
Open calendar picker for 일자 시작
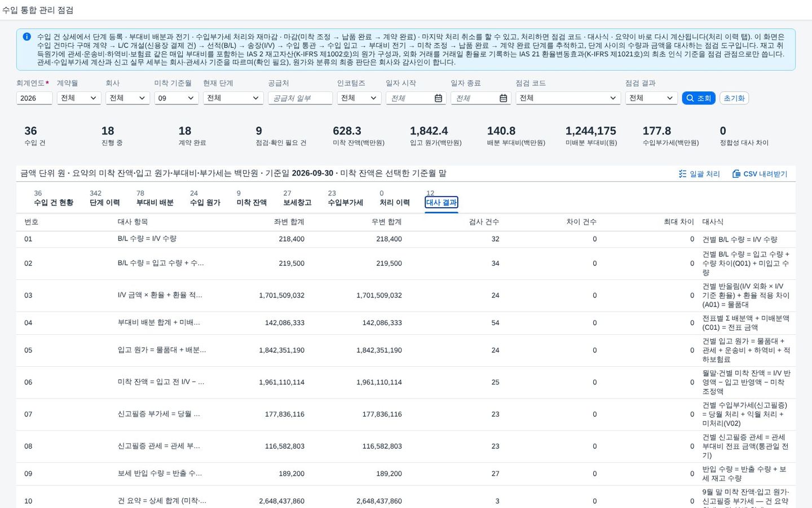coord(438,98)
